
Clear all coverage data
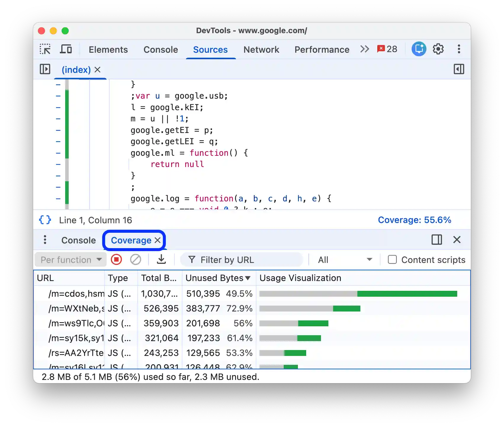pyautogui.click(x=136, y=259)
